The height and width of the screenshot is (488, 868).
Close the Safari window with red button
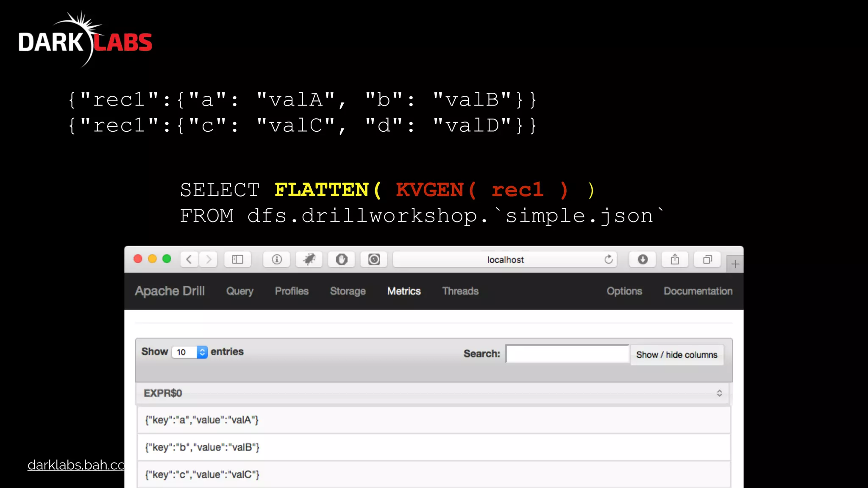[138, 259]
